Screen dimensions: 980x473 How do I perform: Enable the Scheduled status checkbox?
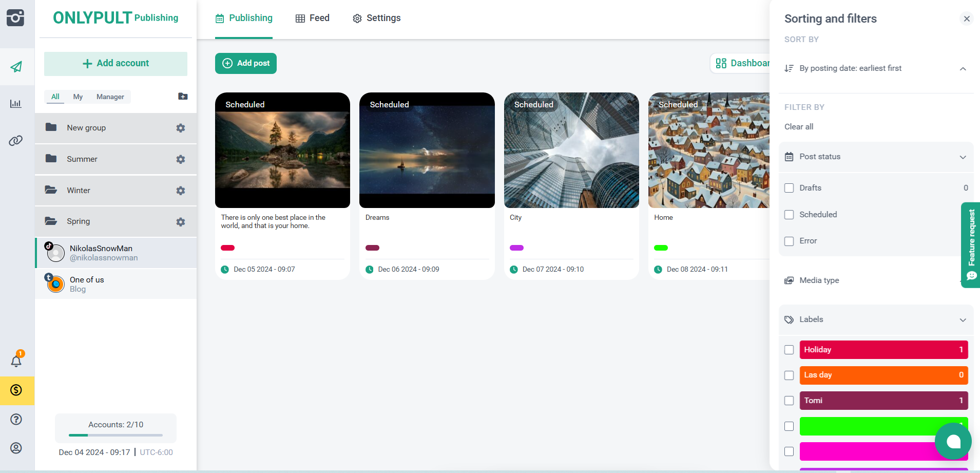tap(789, 215)
